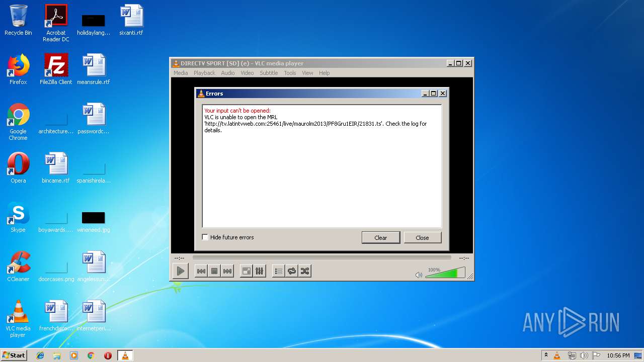Open Windows Media Player taskbar icon
Viewport: 644px width, 362px height.
74,355
